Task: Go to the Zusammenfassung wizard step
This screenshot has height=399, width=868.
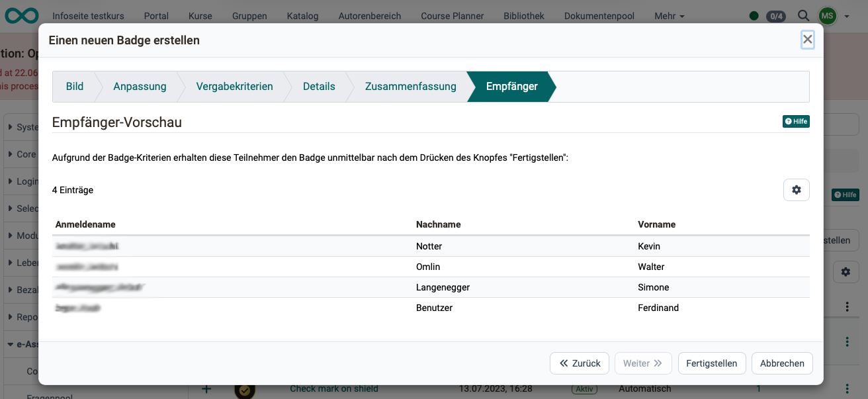Action: click(x=410, y=87)
